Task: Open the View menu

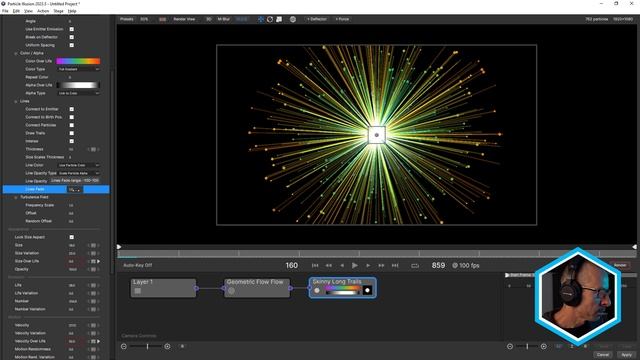Action: 29,11
